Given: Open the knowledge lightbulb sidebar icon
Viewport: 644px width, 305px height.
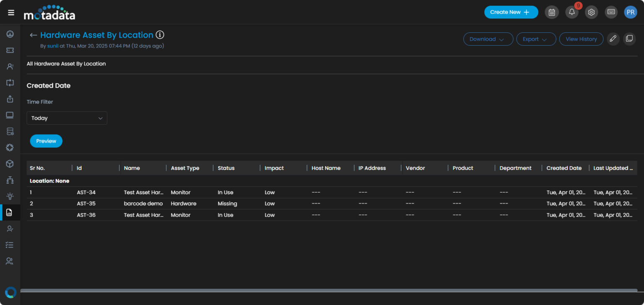Looking at the screenshot, I should 10,196.
